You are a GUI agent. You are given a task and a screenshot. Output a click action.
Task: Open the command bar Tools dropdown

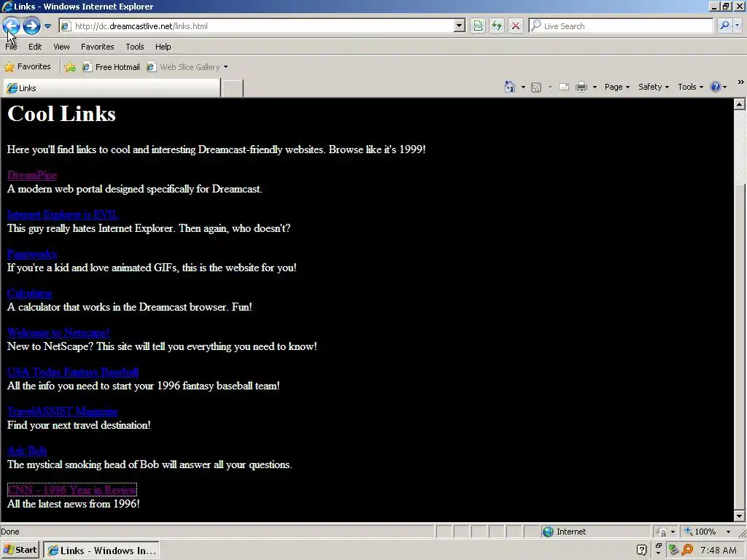click(x=690, y=87)
